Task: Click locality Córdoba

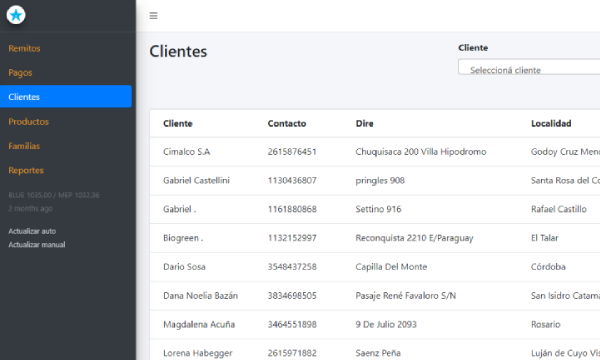Action: point(548,267)
